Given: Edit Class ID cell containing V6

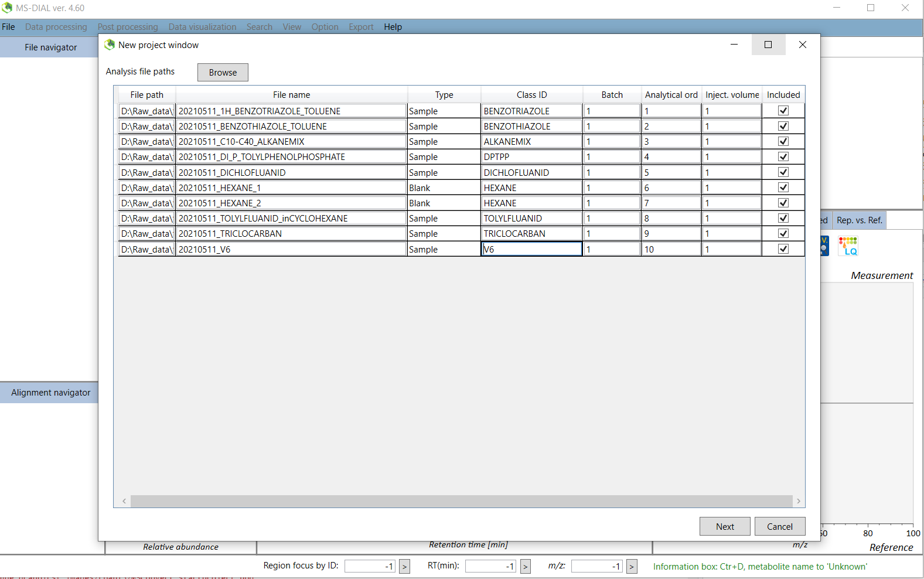Looking at the screenshot, I should click(531, 249).
